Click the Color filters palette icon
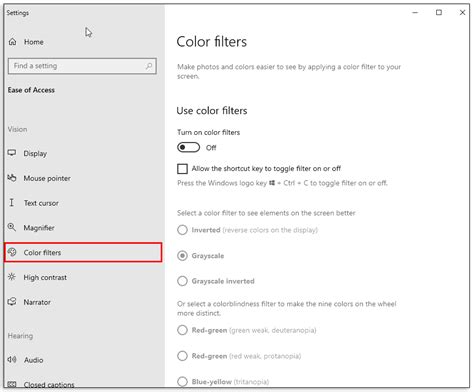Viewport: 474px width, 392px height. (x=12, y=252)
